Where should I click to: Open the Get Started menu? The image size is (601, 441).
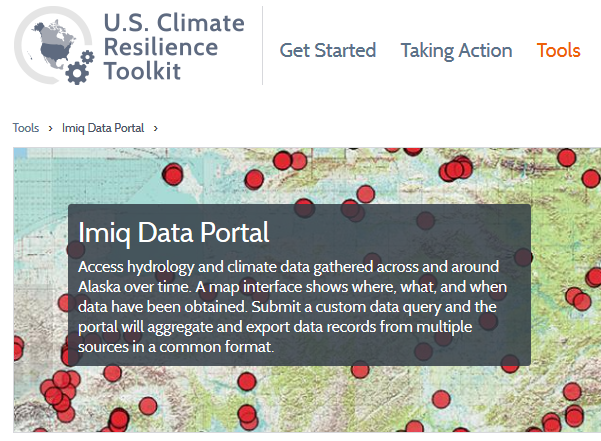click(x=327, y=50)
